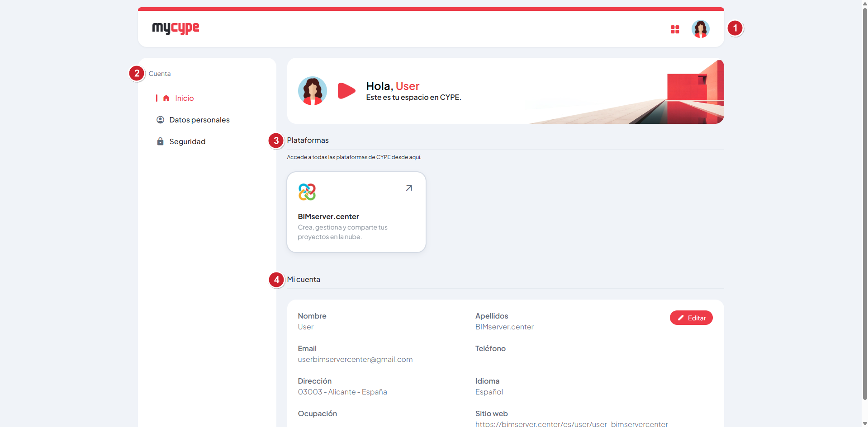Click the Editar button

[691, 318]
